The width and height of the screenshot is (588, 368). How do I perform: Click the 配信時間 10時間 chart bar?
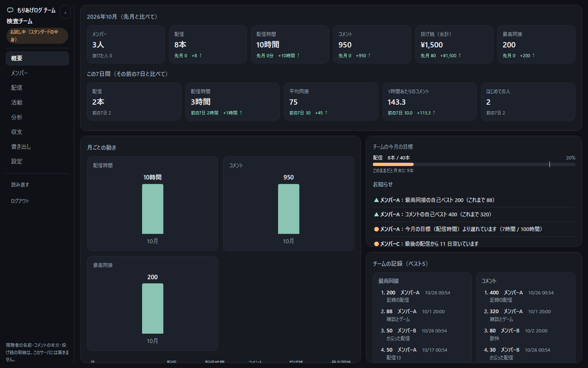pos(153,209)
